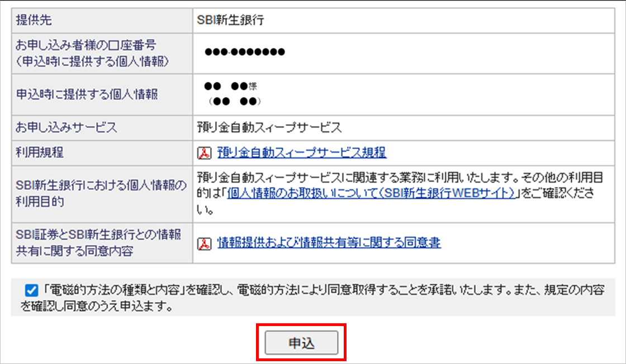Uncheck the 電磁的方法 consent checkbox
Image resolution: width=626 pixels, height=364 pixels.
[31, 290]
